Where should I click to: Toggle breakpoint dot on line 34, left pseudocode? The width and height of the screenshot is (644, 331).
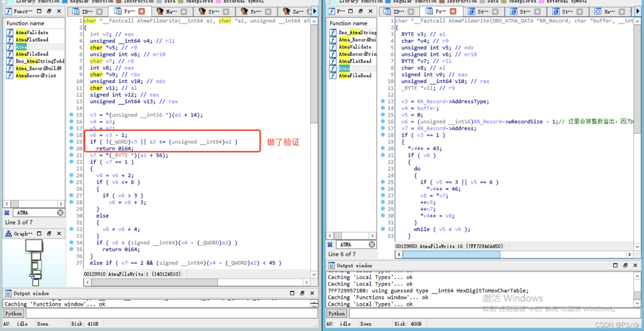pyautogui.click(x=71, y=242)
